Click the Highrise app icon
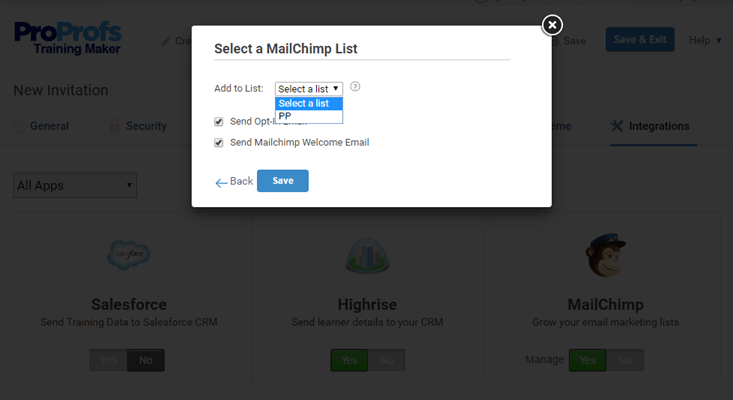The width and height of the screenshot is (733, 400). tap(366, 257)
